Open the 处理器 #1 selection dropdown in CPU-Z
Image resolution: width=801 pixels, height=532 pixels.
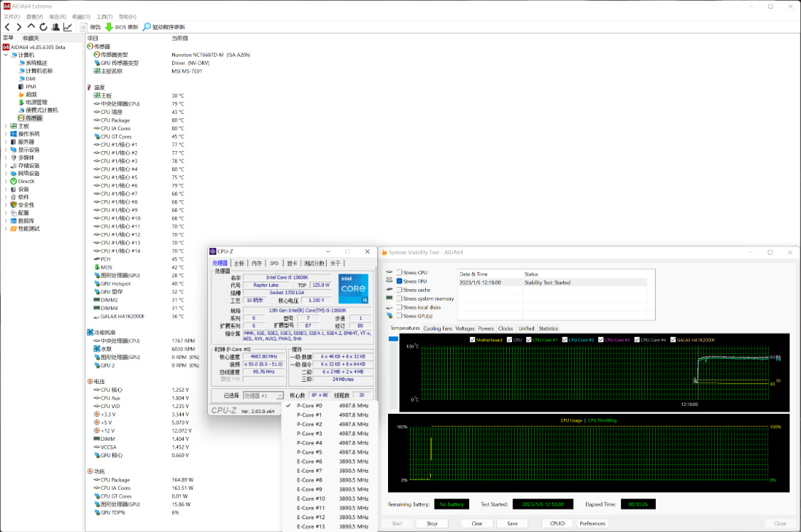click(263, 395)
